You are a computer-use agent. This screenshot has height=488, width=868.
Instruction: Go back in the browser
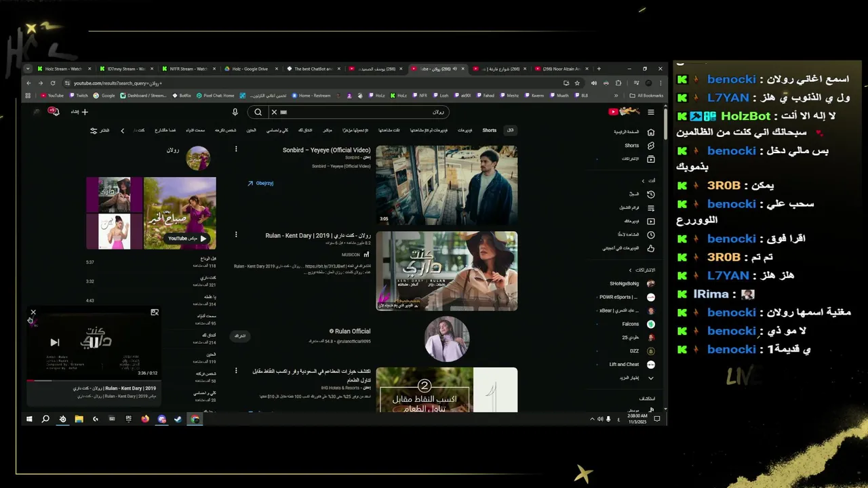(28, 83)
